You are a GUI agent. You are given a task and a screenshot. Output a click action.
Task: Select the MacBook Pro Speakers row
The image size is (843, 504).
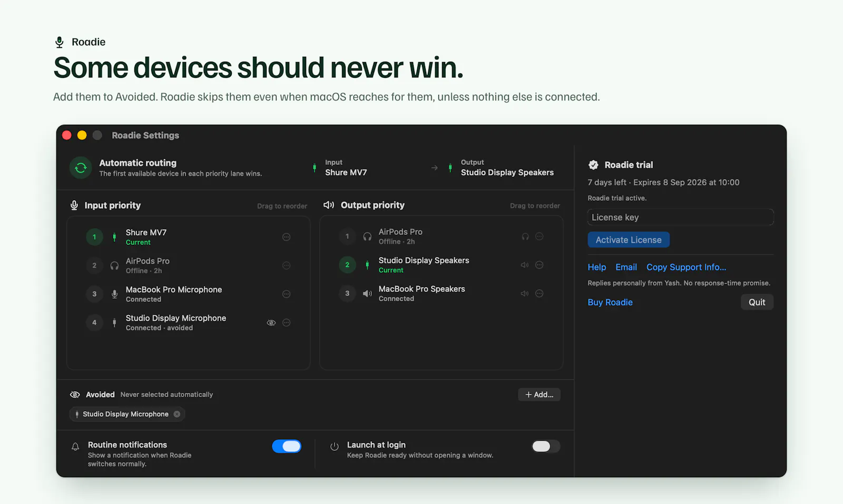(x=442, y=293)
